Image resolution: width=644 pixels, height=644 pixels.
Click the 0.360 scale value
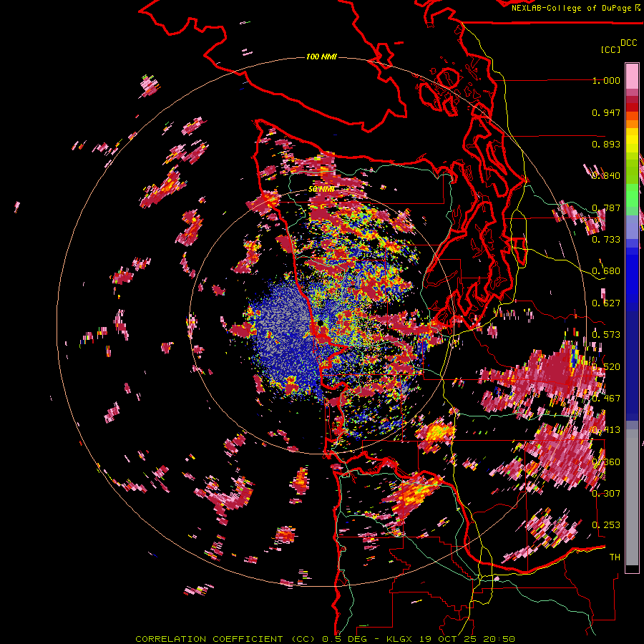coord(606,462)
